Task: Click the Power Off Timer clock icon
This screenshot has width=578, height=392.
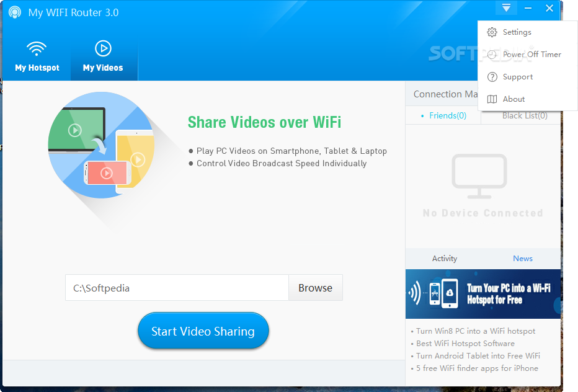Action: pyautogui.click(x=492, y=55)
